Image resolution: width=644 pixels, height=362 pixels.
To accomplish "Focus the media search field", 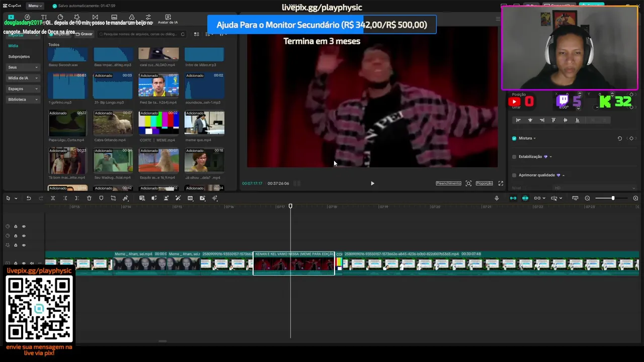I will [x=142, y=34].
